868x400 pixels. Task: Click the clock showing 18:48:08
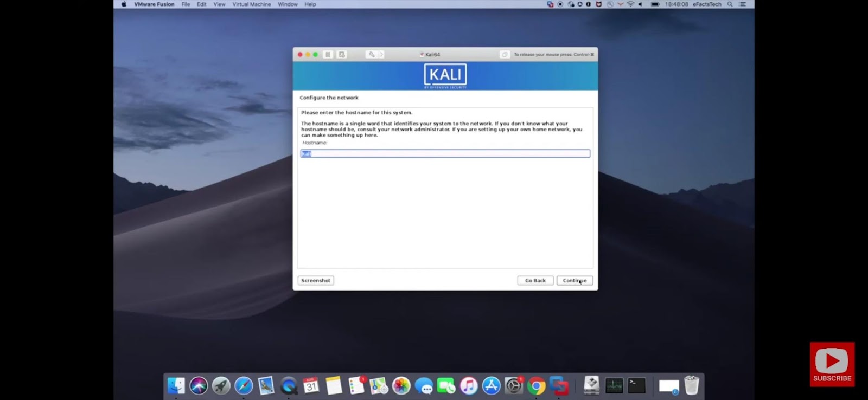coord(676,4)
